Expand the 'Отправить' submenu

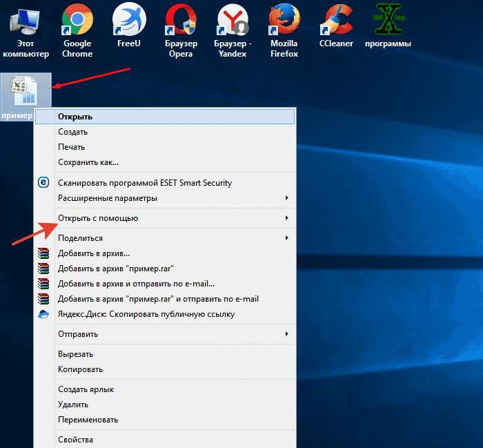click(78, 334)
